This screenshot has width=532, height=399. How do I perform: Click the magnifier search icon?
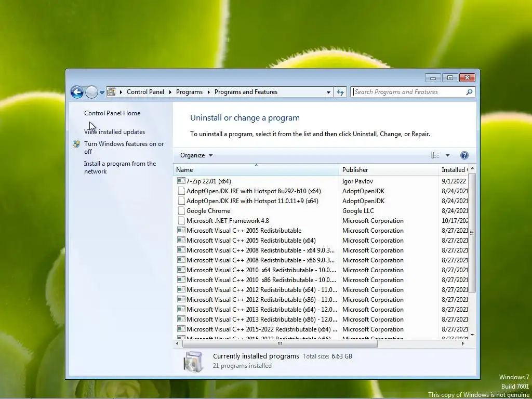469,92
